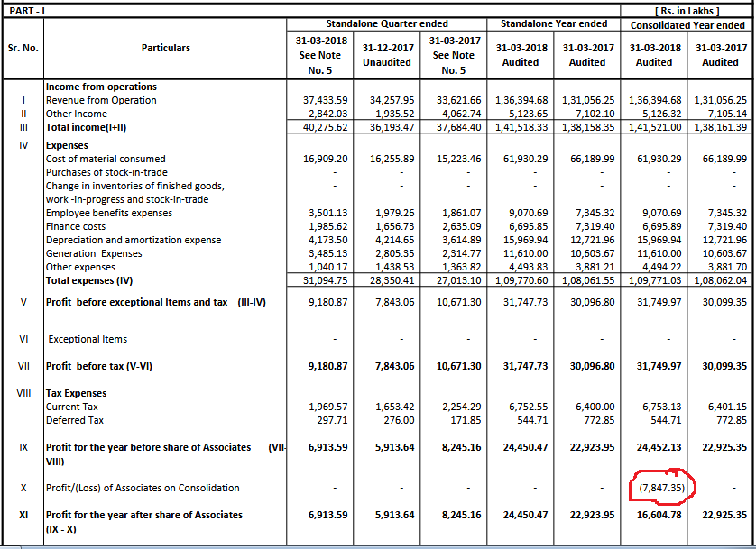Click Depreciation and amortization expense label
The width and height of the screenshot is (756, 549).
point(134,240)
